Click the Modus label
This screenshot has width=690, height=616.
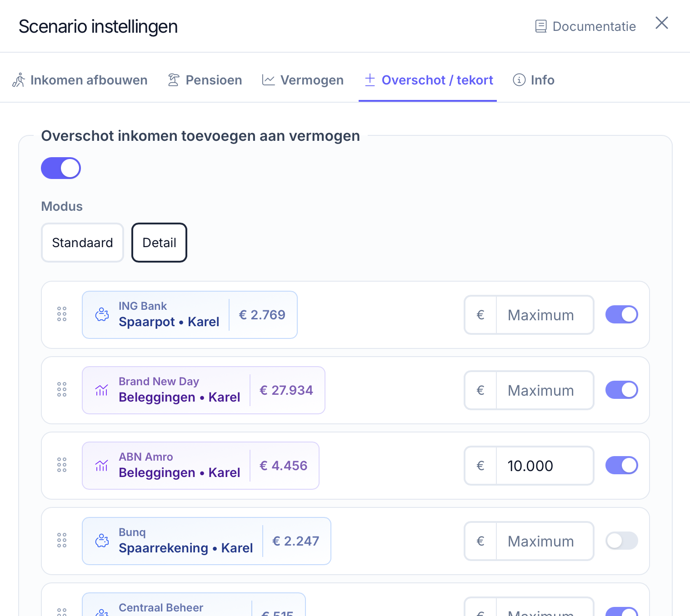[62, 206]
